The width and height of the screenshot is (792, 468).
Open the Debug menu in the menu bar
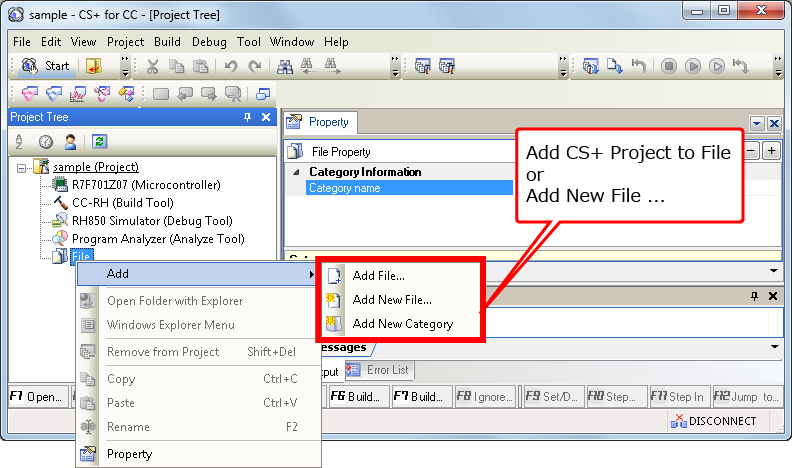point(209,42)
